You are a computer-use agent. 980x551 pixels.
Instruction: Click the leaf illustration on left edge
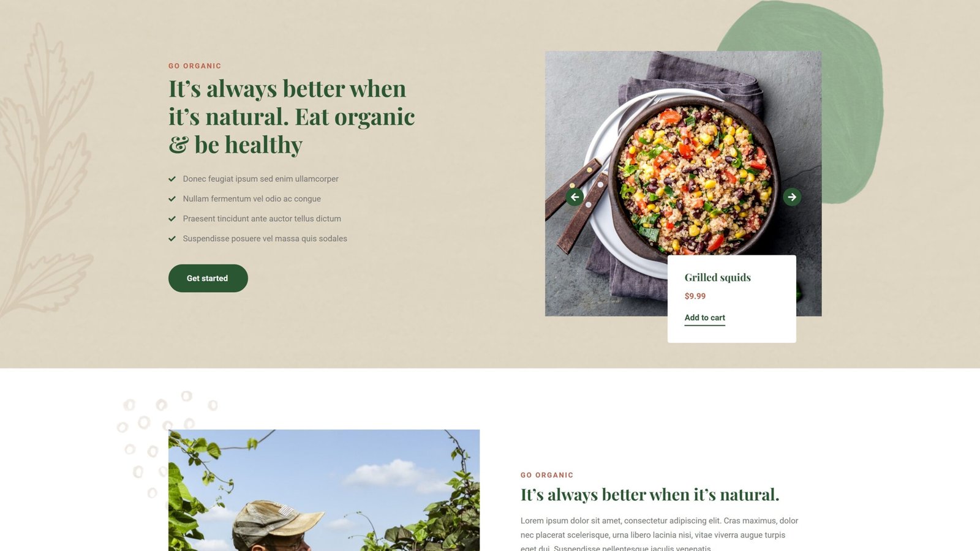46,171
